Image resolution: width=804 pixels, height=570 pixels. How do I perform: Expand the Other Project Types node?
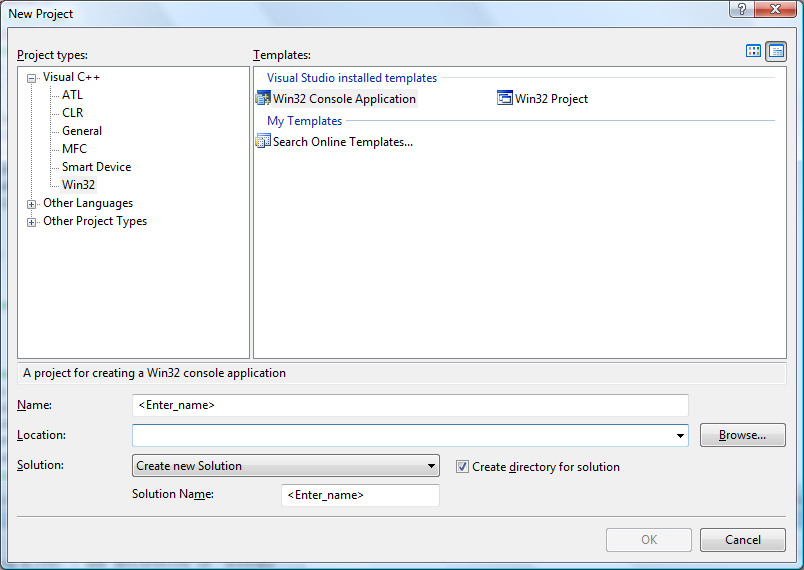click(31, 222)
